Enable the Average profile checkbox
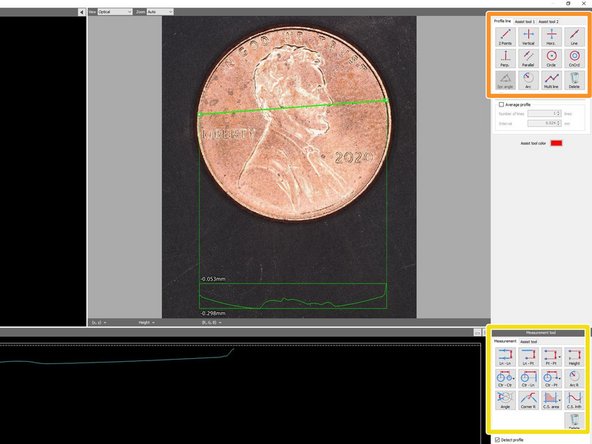This screenshot has height=444, width=592. coord(501,105)
